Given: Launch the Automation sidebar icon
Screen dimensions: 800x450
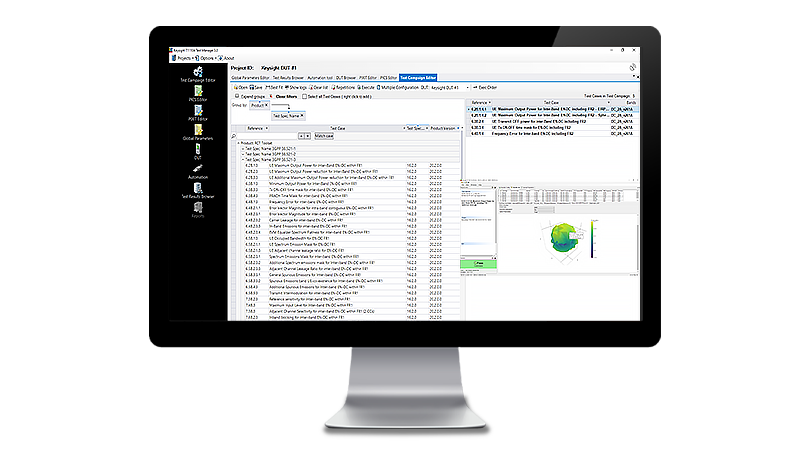Looking at the screenshot, I should point(196,170).
